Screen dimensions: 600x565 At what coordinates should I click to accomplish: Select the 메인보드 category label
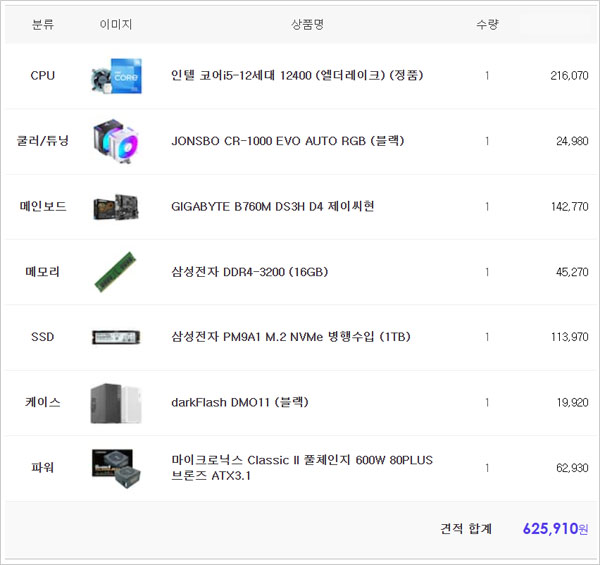[43, 207]
